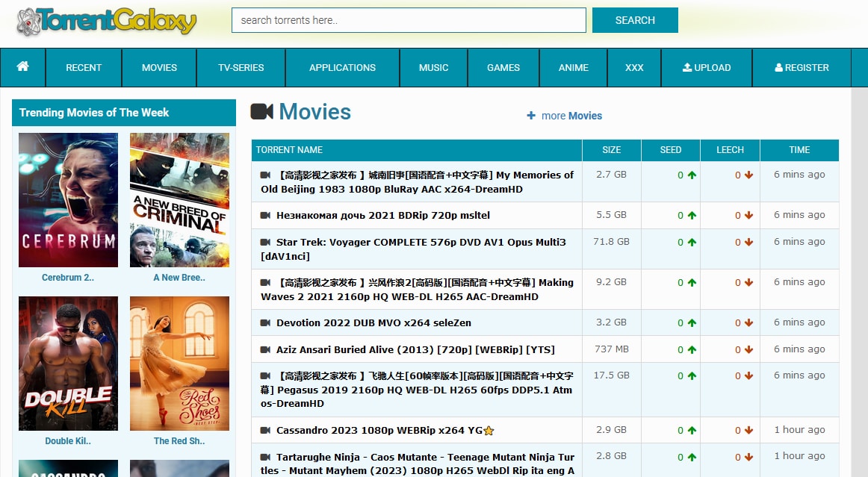
Task: Focus the search torrents input field
Action: point(409,20)
